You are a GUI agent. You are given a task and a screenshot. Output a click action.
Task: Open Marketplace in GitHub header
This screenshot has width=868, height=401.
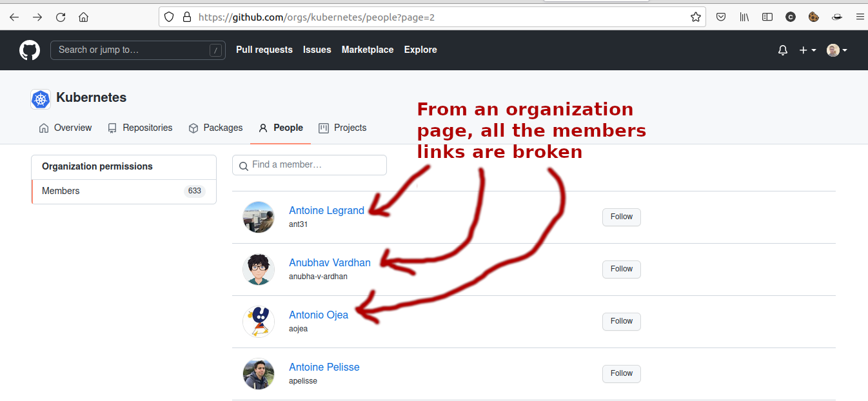click(368, 50)
